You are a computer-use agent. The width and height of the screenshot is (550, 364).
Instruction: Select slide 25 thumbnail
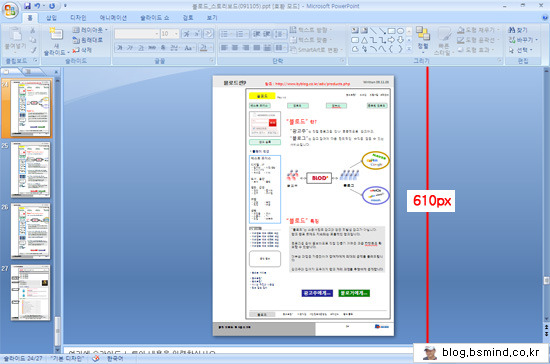coord(30,170)
